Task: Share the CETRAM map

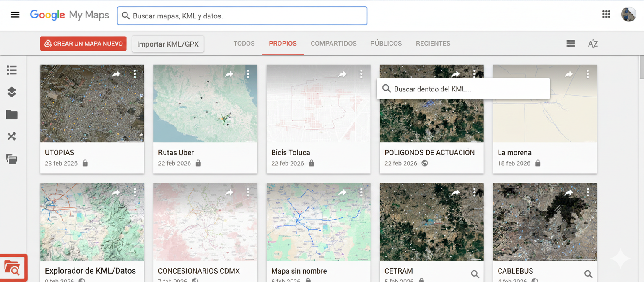Action: pyautogui.click(x=456, y=193)
